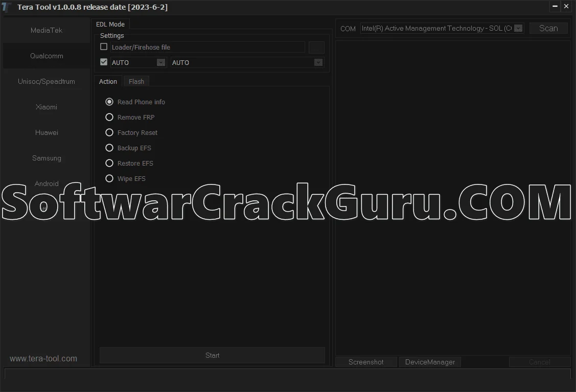Switch to the Action tab
Screen dimensions: 576x392
pos(108,82)
